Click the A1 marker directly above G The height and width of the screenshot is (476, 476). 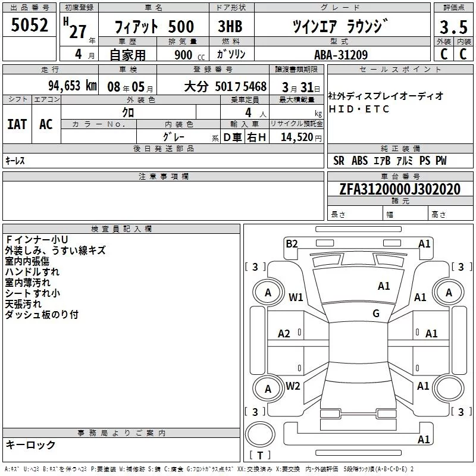coord(384,286)
